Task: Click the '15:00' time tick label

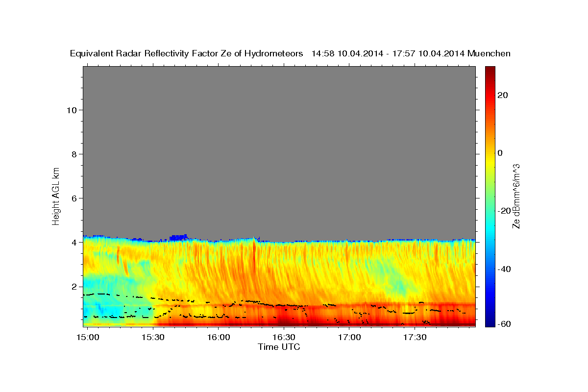Action: click(88, 337)
